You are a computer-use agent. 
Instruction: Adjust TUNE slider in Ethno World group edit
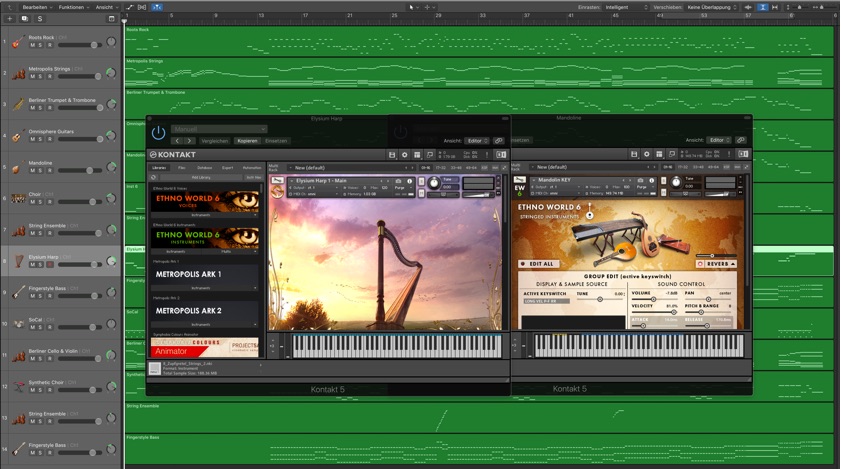[600, 299]
